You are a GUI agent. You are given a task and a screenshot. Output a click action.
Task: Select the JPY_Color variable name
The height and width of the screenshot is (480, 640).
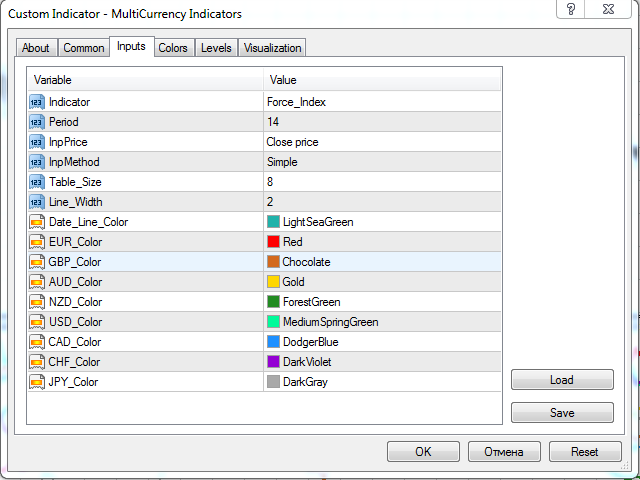(x=73, y=382)
